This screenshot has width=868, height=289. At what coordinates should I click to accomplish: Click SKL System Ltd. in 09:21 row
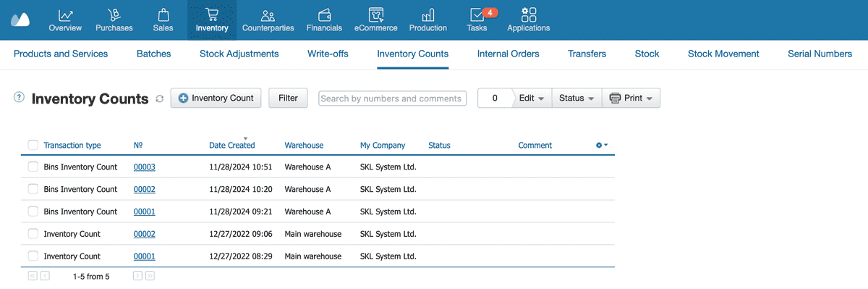click(x=388, y=211)
